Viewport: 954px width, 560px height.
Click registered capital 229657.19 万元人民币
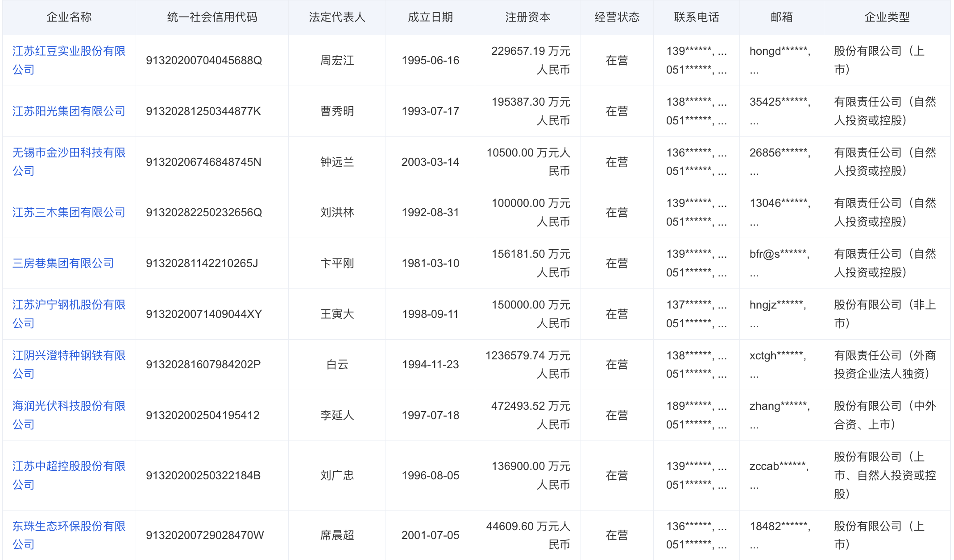tap(531, 60)
